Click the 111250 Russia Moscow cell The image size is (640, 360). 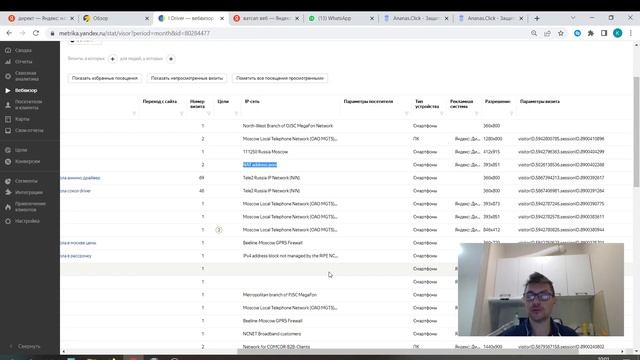(x=265, y=152)
